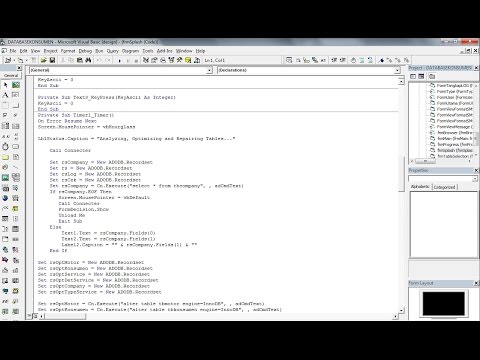
Task: Click the Clear All Bookmarks icon
Action: [x=406, y=60]
